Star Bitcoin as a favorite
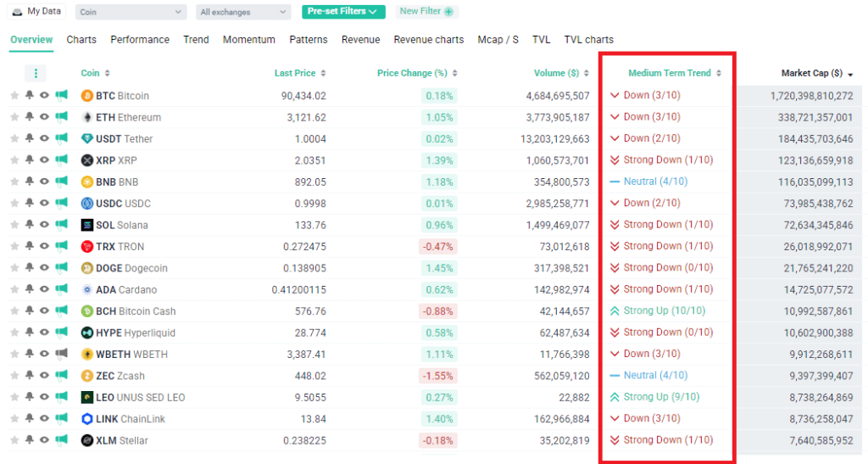The height and width of the screenshot is (464, 868). coord(14,96)
